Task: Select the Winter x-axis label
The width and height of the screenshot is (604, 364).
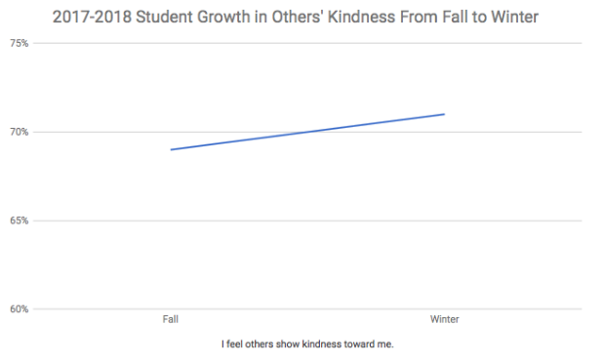Action: (445, 319)
